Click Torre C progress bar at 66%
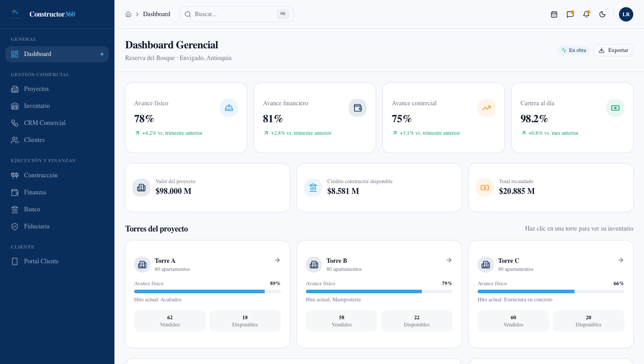The width and height of the screenshot is (644, 364). coord(551,291)
